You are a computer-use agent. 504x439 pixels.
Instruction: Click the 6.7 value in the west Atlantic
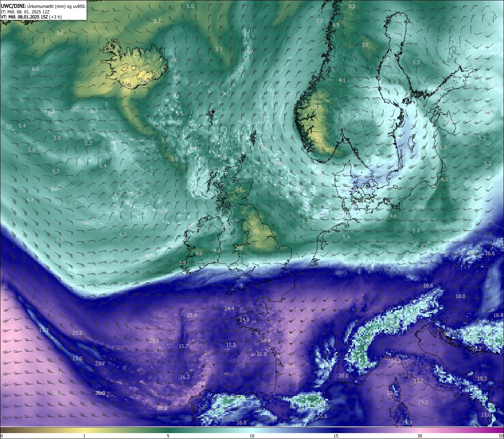coord(73,205)
